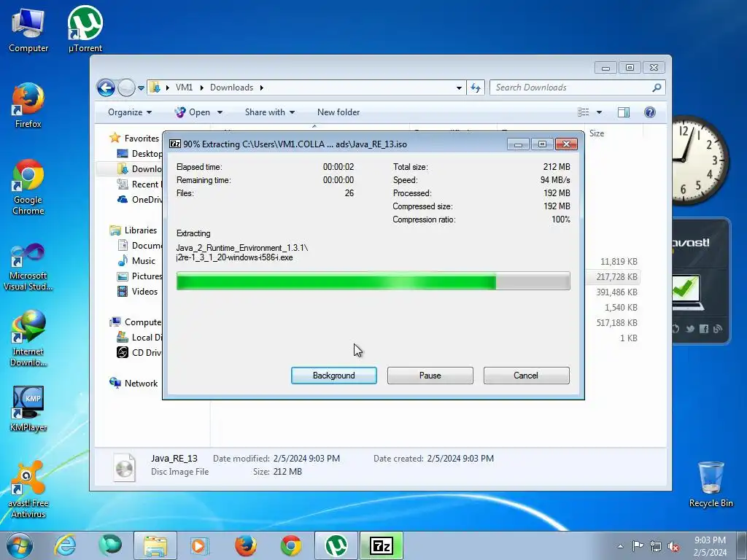The width and height of the screenshot is (747, 560).
Task: Click the Open command in Explorer toolbar
Action: click(193, 112)
